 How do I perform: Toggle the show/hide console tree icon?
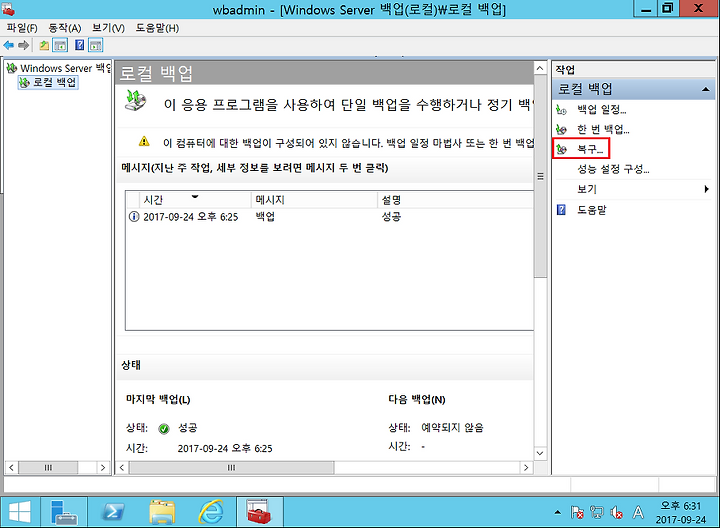click(60, 45)
